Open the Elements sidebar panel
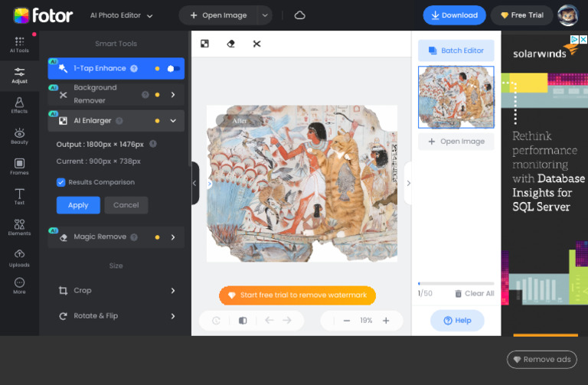 click(x=19, y=227)
